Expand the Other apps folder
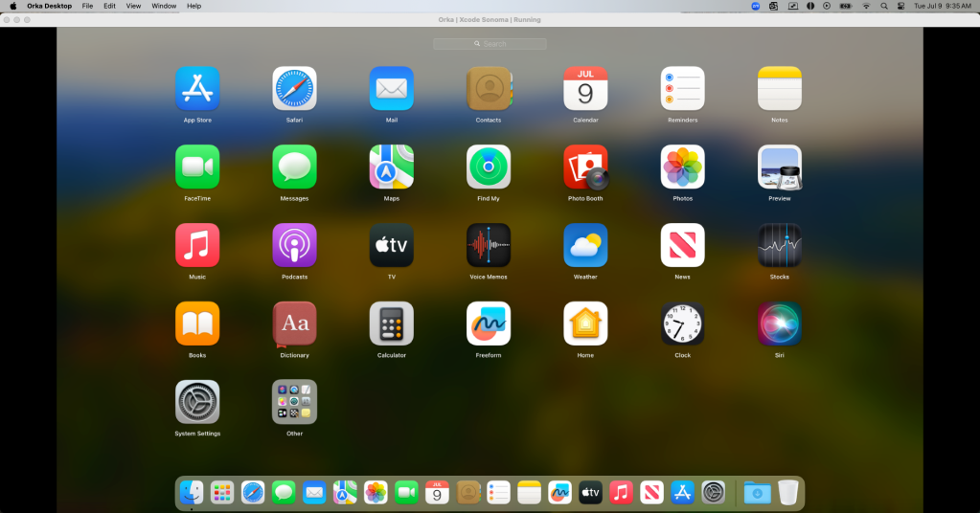Viewport: 980px width, 513px height. click(294, 402)
